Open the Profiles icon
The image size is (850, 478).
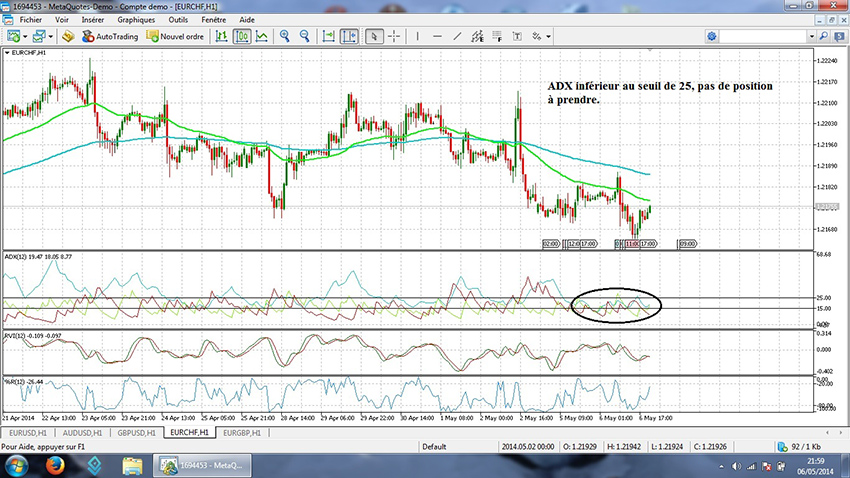click(38, 36)
